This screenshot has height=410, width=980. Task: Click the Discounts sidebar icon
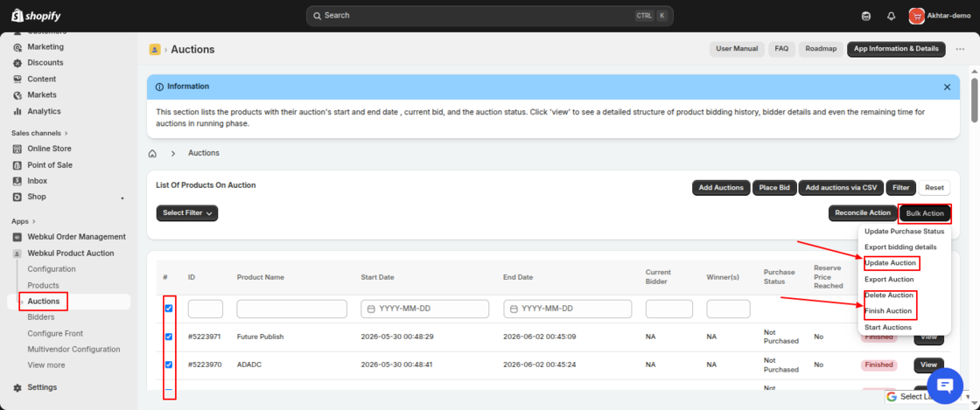coord(17,63)
